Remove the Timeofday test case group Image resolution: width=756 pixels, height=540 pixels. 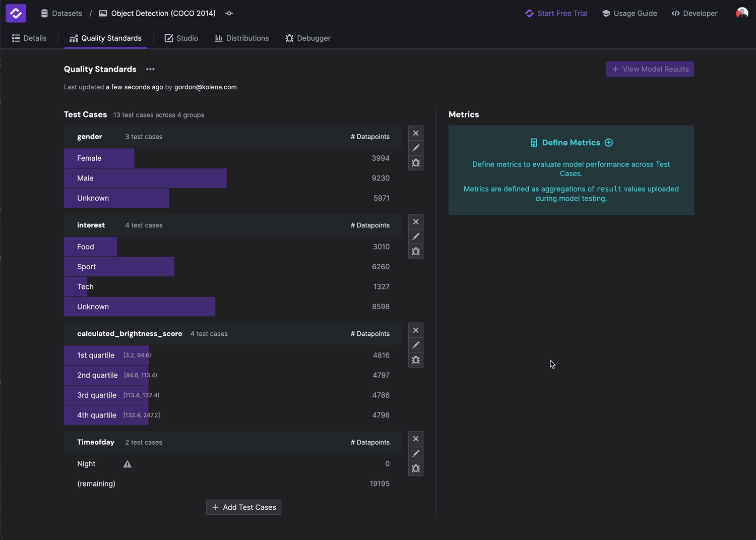(x=416, y=439)
